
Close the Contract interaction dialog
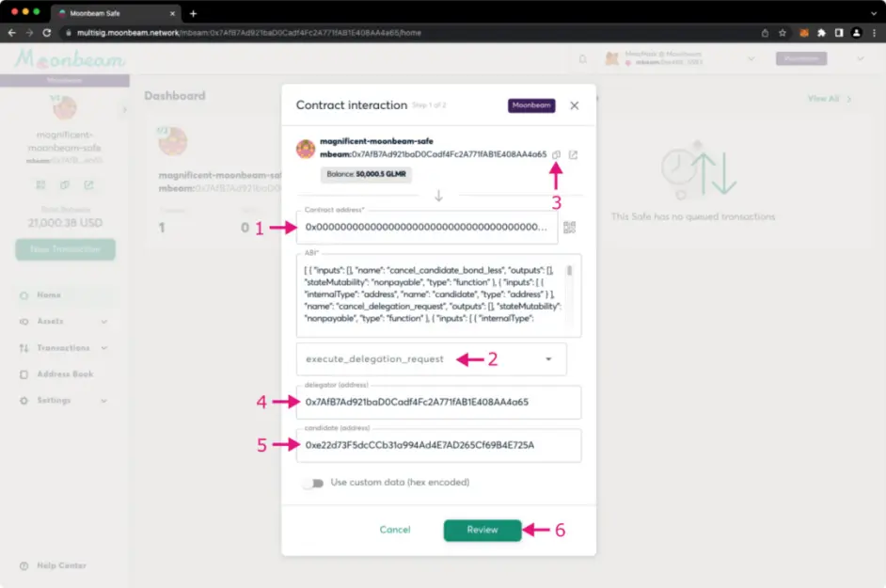574,105
